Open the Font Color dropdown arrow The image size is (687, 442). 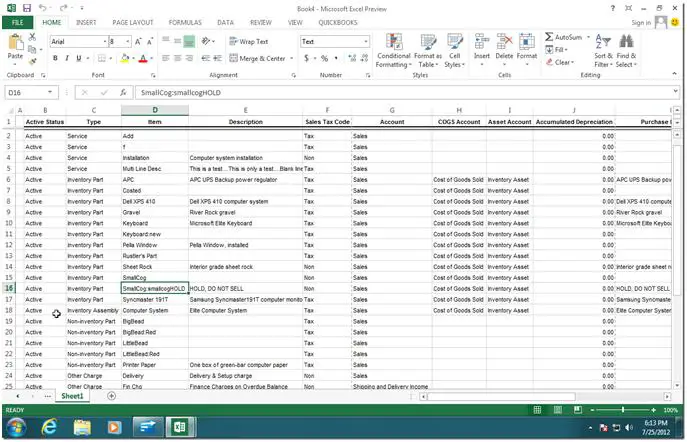click(x=152, y=58)
